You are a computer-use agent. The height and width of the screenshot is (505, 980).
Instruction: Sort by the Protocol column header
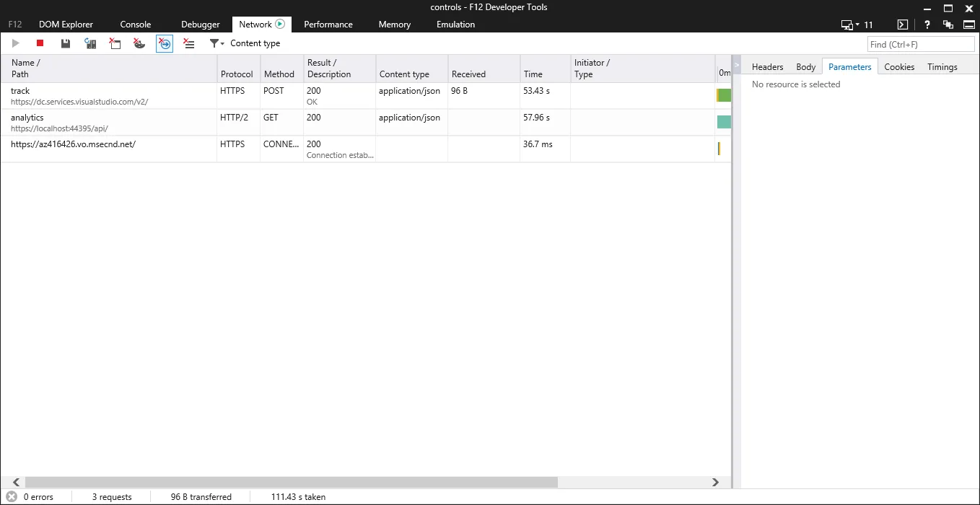(x=238, y=69)
